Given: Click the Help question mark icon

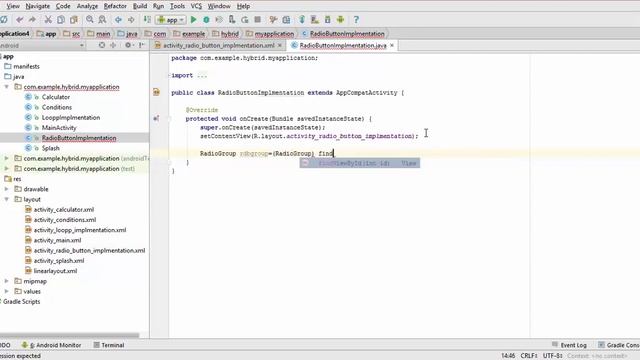Looking at the screenshot, I should click(356, 20).
